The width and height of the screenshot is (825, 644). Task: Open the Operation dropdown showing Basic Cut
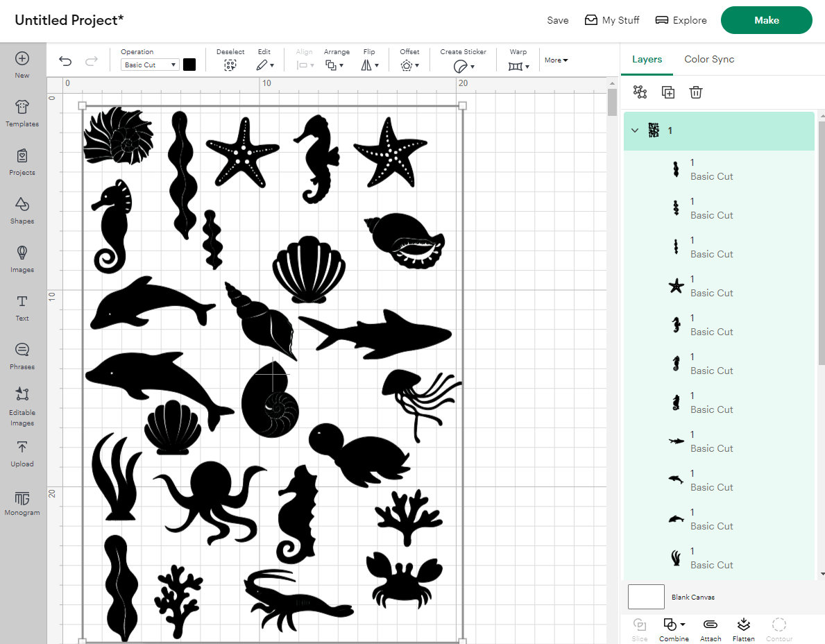149,64
